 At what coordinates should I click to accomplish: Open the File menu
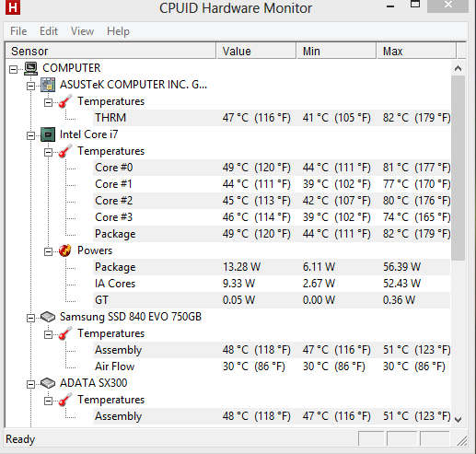pos(18,31)
